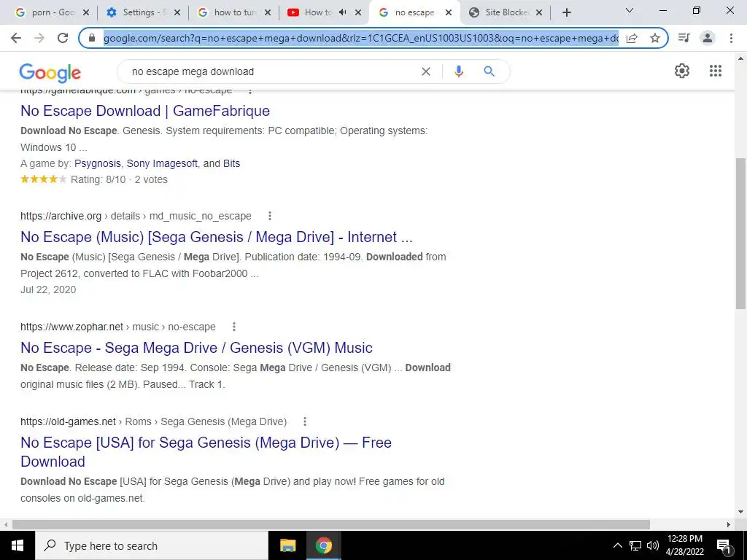Click the Windows taskbar search box

pos(152,545)
